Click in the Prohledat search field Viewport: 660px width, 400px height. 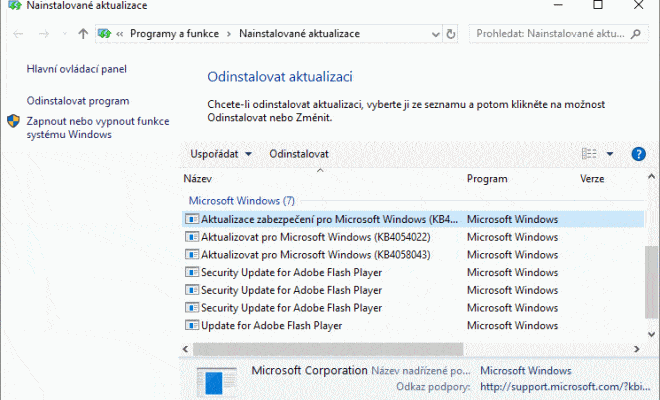click(550, 34)
